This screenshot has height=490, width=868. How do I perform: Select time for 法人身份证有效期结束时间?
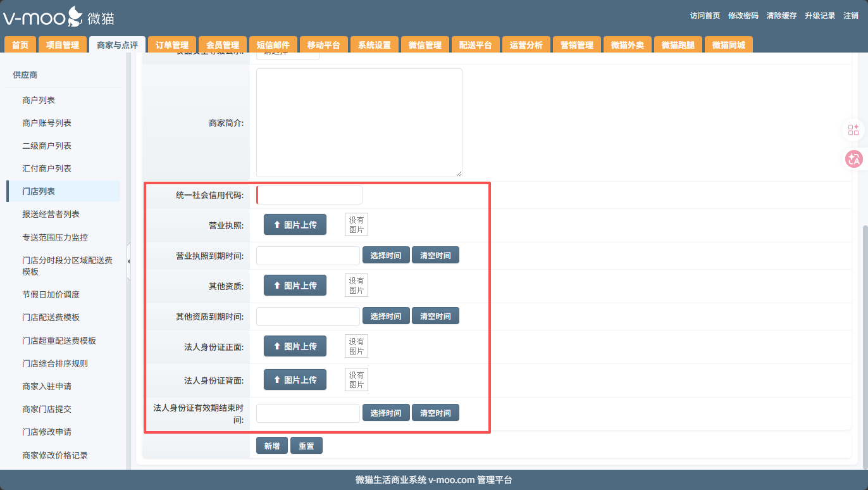coord(386,413)
